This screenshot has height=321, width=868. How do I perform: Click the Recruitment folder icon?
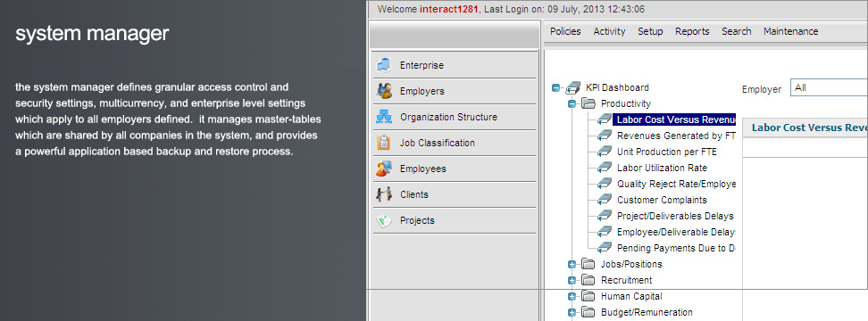pos(588,280)
